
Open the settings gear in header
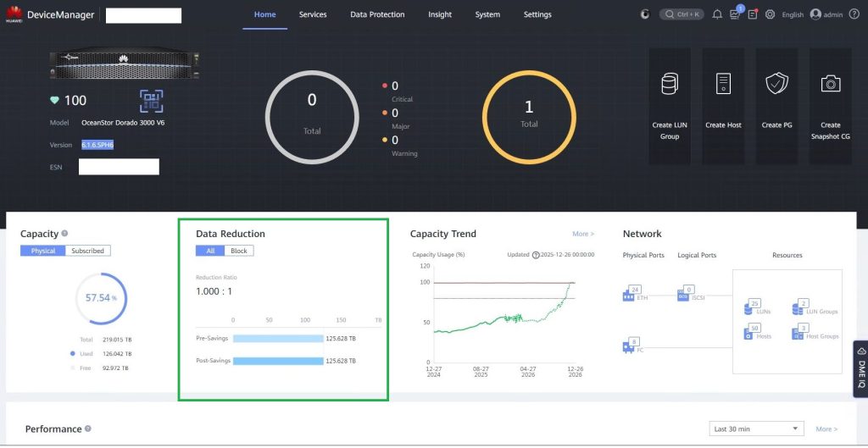770,14
